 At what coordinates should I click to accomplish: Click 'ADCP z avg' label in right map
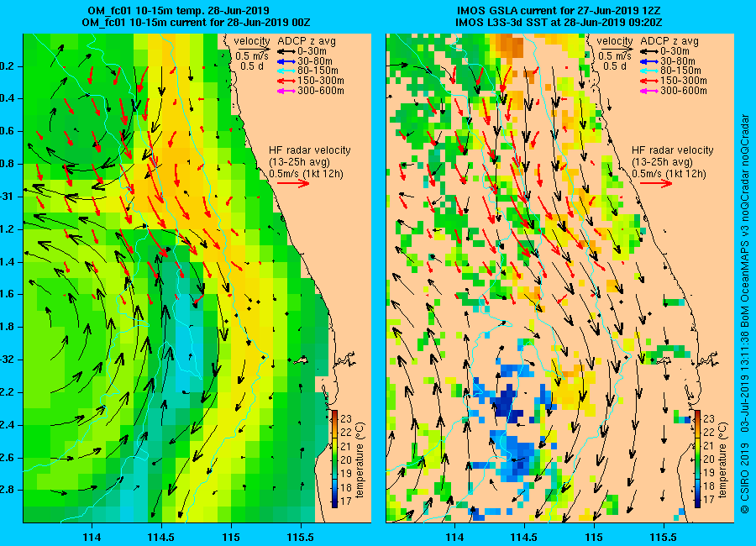pyautogui.click(x=669, y=41)
